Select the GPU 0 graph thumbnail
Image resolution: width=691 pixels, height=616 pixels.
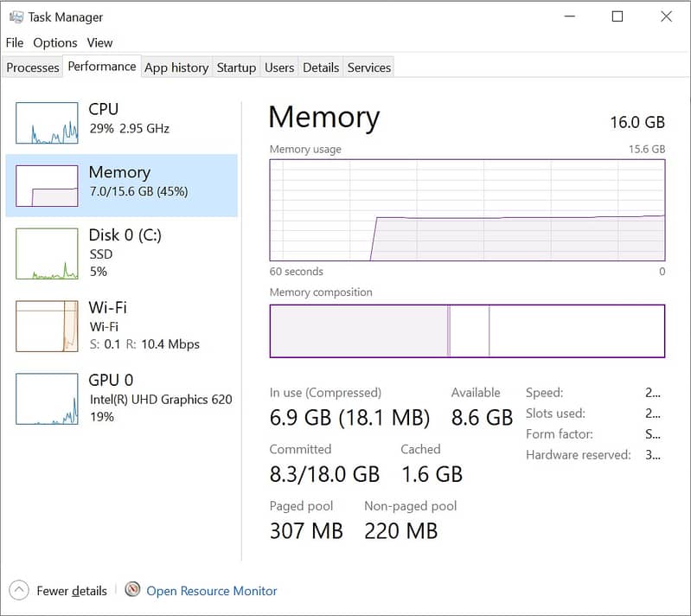click(x=47, y=399)
